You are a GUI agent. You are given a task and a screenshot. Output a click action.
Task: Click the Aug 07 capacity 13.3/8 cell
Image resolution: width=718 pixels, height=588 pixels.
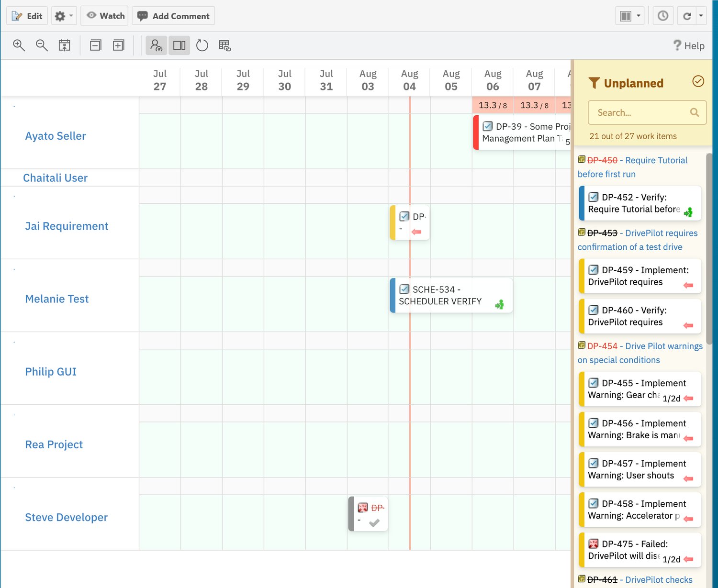(x=534, y=105)
